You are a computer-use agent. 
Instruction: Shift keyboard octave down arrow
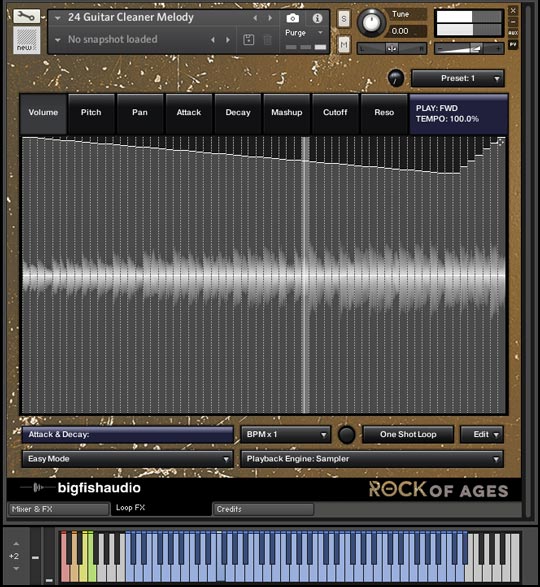pyautogui.click(x=16, y=569)
